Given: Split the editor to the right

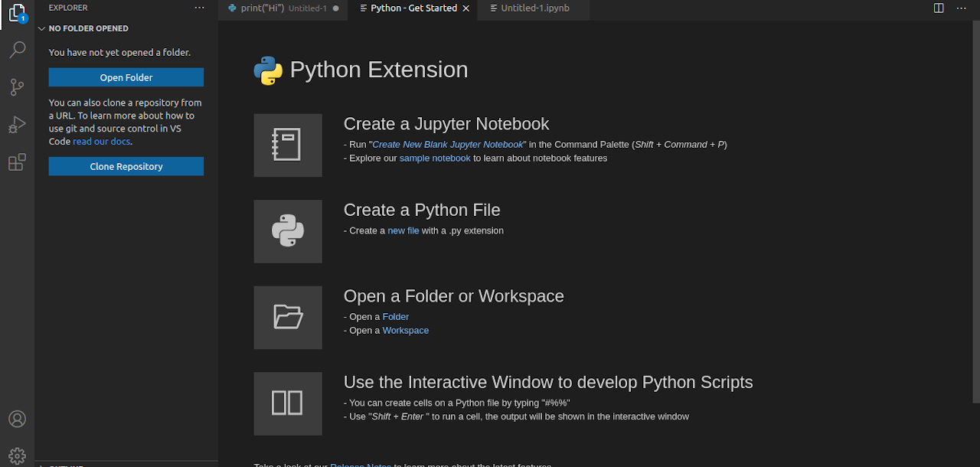Looking at the screenshot, I should tap(939, 8).
